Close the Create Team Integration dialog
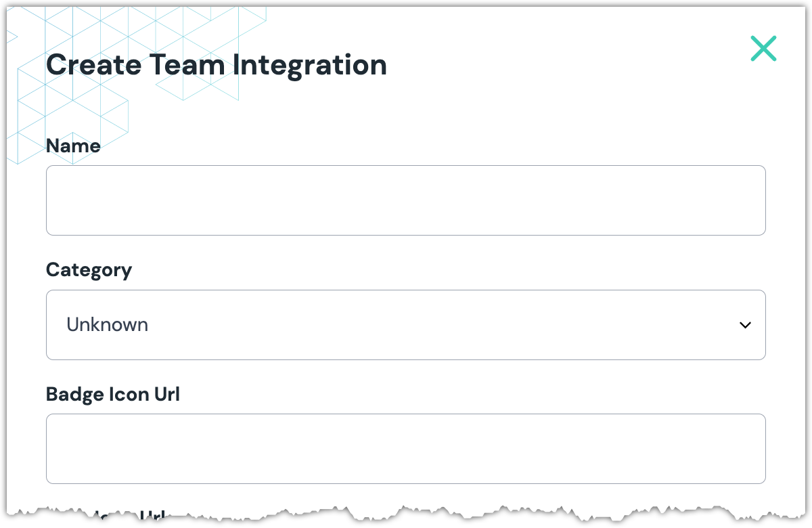 click(763, 49)
